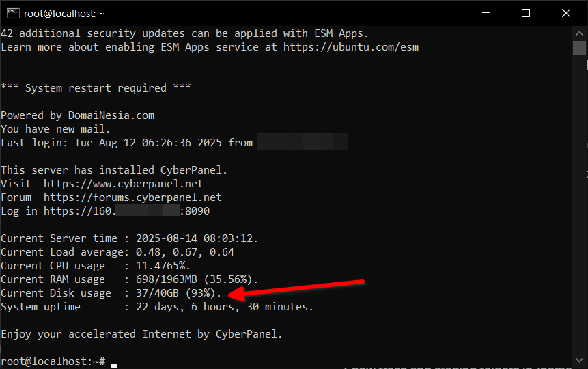Minimize the root@localhost terminal window
This screenshot has height=369, width=588.
click(485, 13)
